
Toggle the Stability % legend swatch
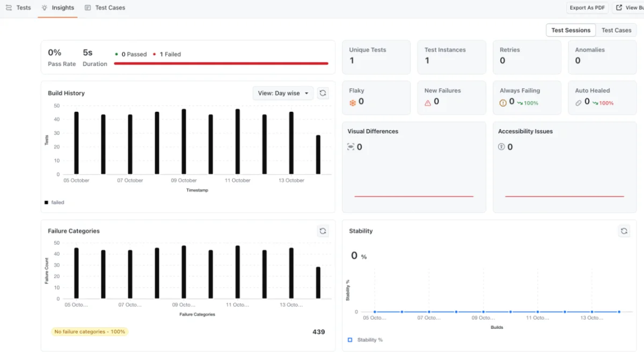click(x=350, y=340)
